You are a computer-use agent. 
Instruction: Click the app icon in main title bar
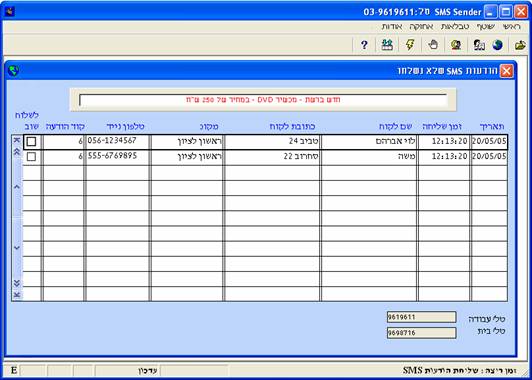pos(10,12)
